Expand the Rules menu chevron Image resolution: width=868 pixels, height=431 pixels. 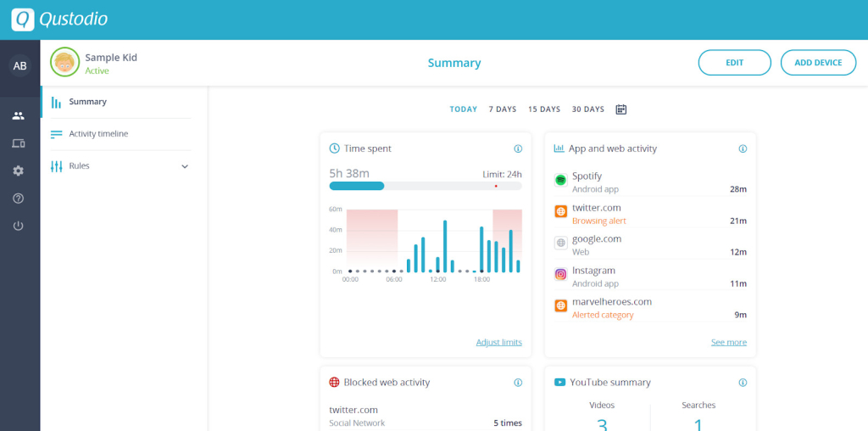(x=185, y=166)
